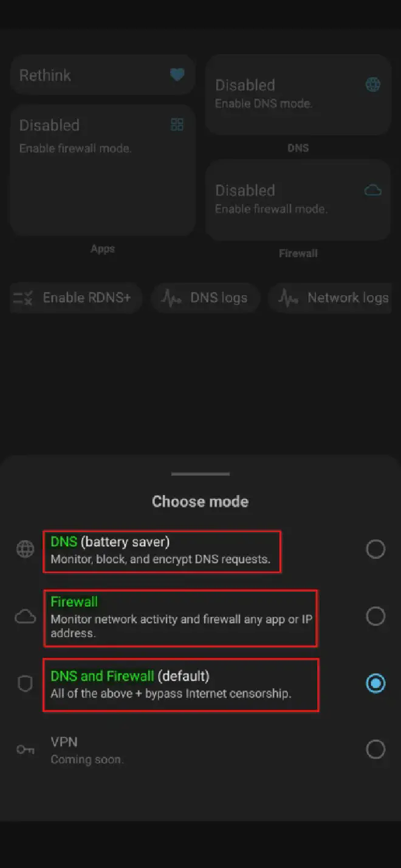Image resolution: width=401 pixels, height=868 pixels.
Task: Click the grid icon on Apps card
Action: [177, 125]
